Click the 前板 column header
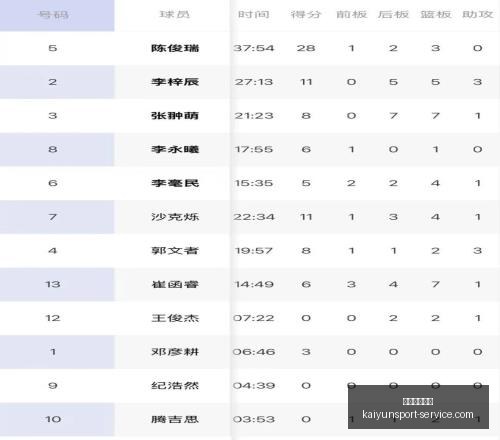 click(x=351, y=15)
